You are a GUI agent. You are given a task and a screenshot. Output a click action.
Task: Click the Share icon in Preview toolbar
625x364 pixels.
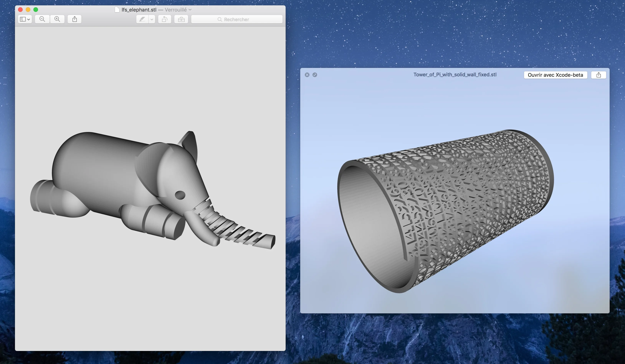(x=74, y=19)
